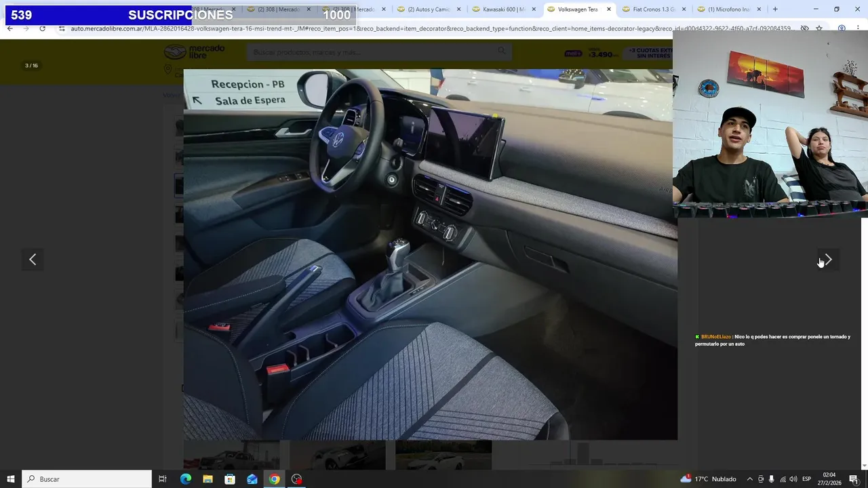The image size is (868, 488).
Task: Switch to the Microfono Inalambrico tab
Action: click(728, 9)
